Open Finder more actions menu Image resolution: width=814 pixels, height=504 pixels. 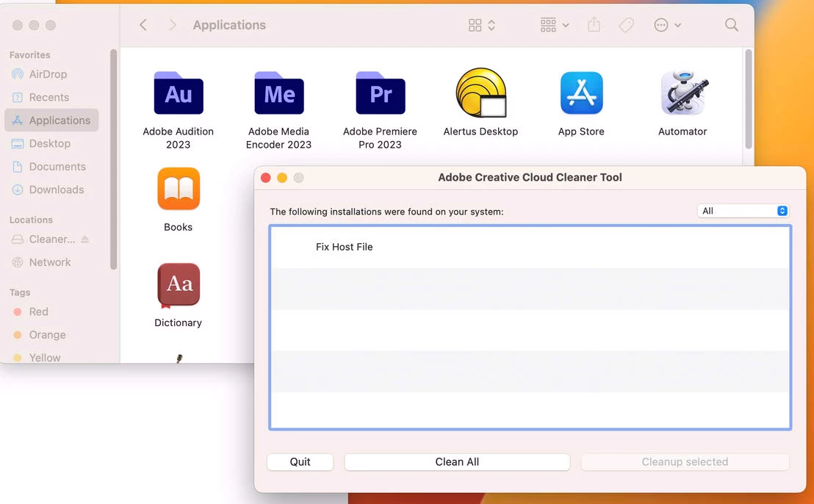pos(667,25)
